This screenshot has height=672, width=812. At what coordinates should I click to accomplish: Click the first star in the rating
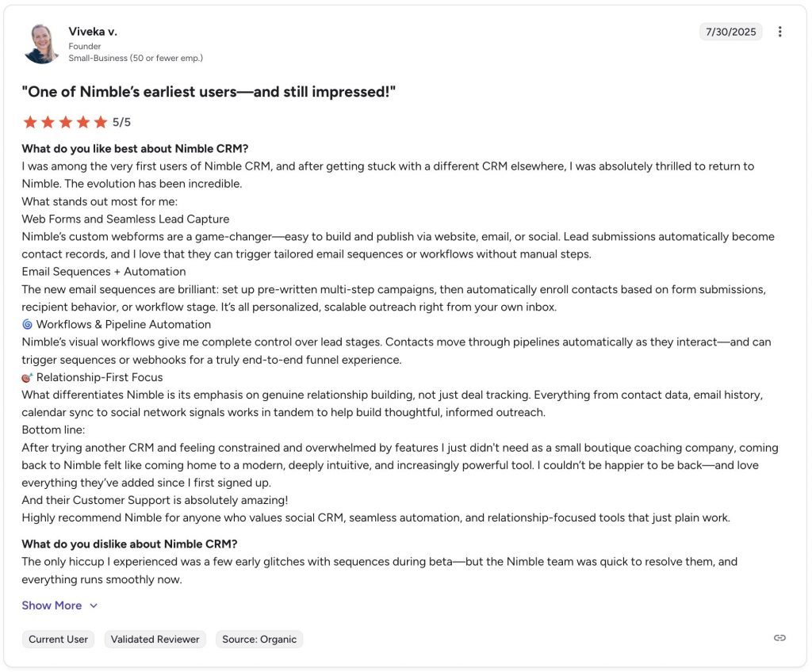click(30, 122)
